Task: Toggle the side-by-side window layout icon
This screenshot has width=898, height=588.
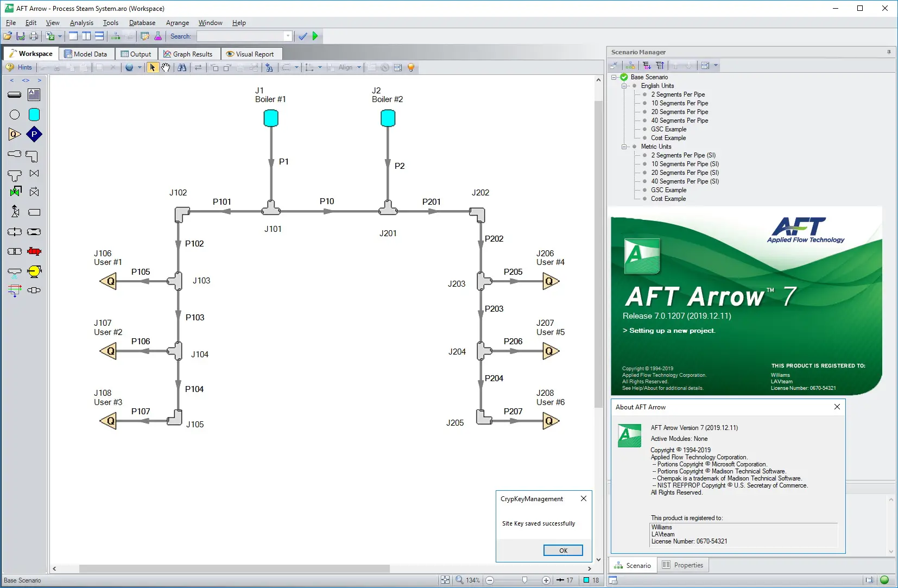Action: pyautogui.click(x=86, y=36)
